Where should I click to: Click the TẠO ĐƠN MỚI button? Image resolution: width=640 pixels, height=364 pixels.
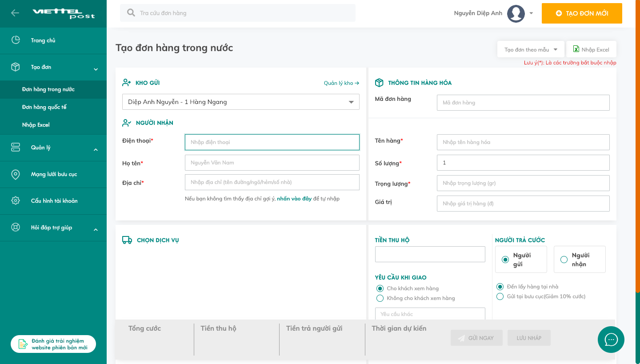click(582, 13)
